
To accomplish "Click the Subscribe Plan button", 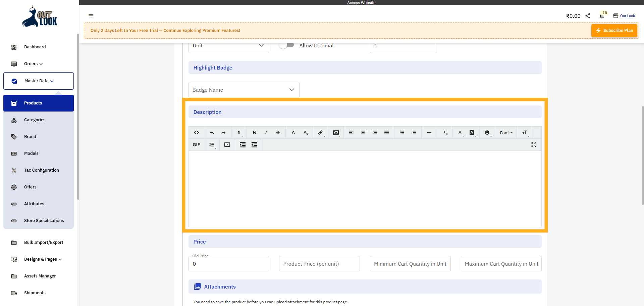I will (x=614, y=31).
